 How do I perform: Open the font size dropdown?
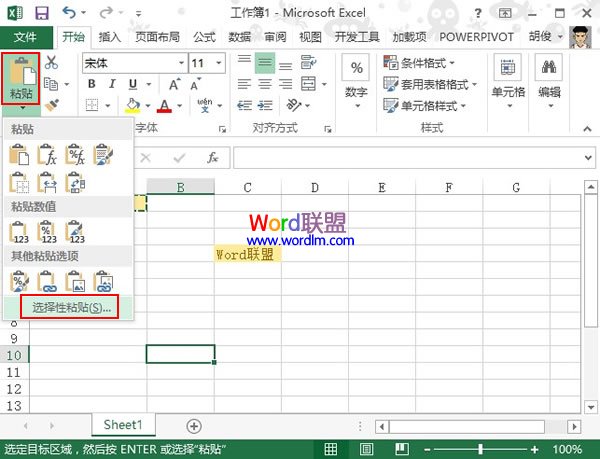point(219,63)
